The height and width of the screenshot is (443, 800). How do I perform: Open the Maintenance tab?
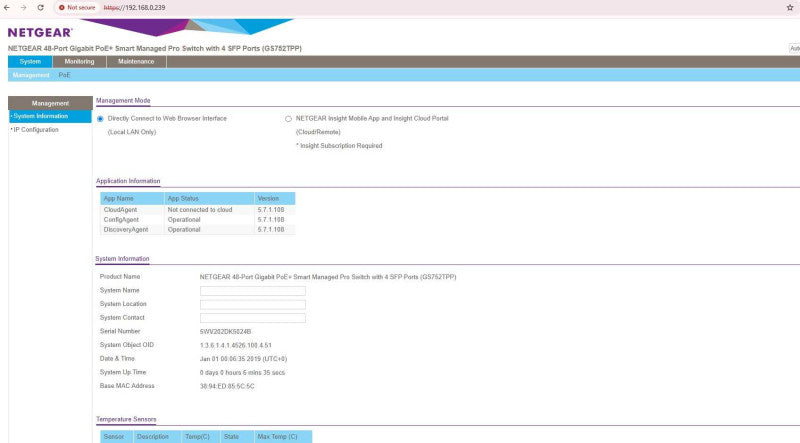tap(136, 61)
